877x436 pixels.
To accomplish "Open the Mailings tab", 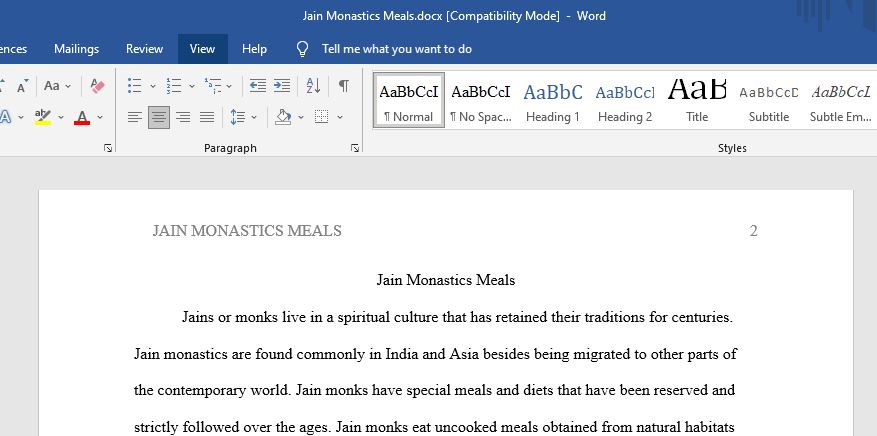I will [77, 49].
